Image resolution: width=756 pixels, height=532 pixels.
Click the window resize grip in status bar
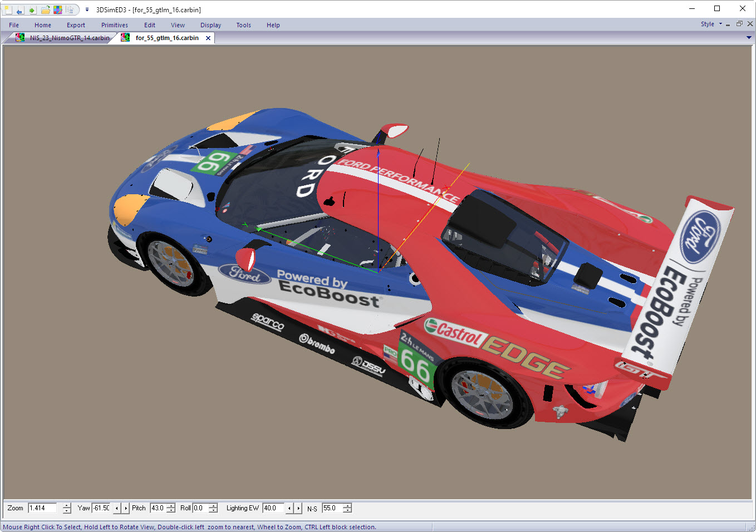pyautogui.click(x=750, y=527)
